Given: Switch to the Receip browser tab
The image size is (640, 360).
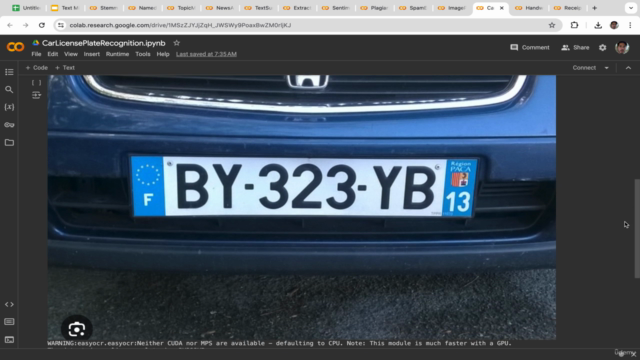Looking at the screenshot, I should click(x=568, y=8).
